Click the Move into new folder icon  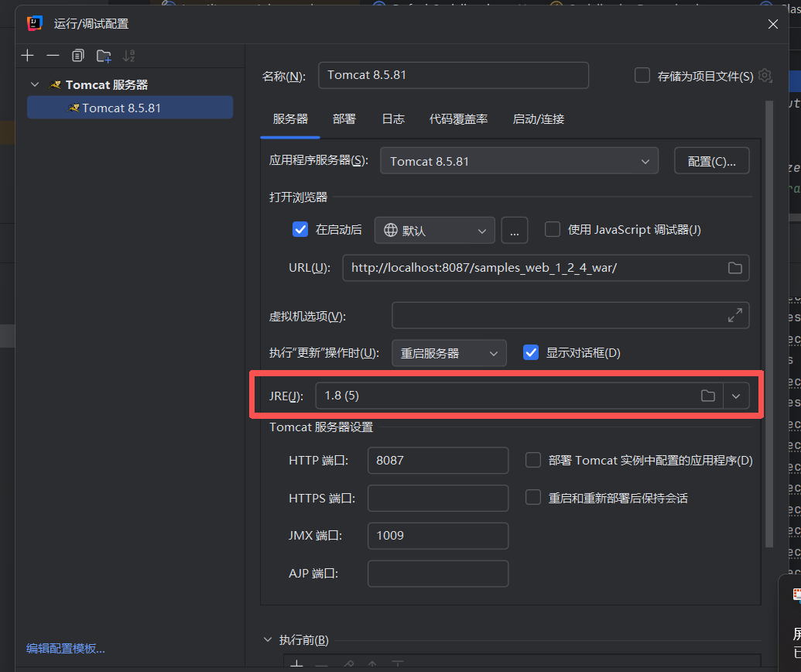(x=104, y=56)
